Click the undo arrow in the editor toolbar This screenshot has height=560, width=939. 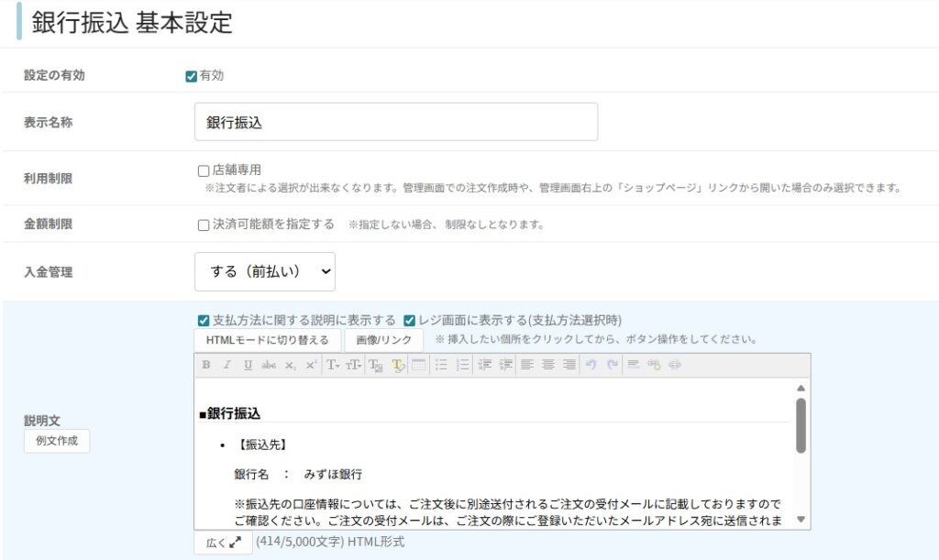tap(591, 365)
